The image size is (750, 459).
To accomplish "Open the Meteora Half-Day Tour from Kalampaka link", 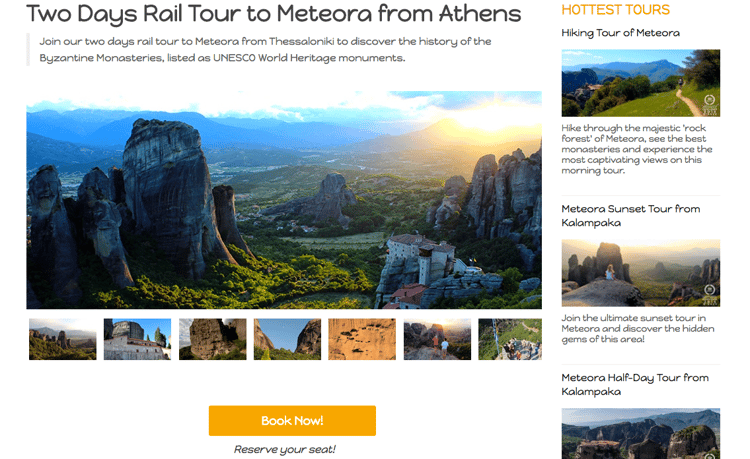I will tap(635, 384).
